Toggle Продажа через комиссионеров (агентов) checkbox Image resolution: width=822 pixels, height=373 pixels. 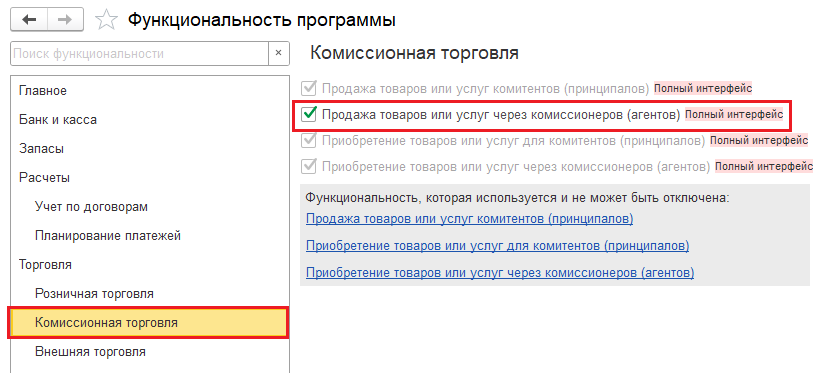[x=309, y=114]
